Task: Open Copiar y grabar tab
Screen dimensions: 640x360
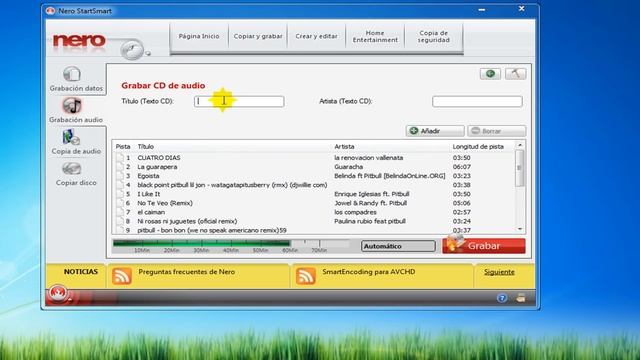Action: pyautogui.click(x=258, y=36)
